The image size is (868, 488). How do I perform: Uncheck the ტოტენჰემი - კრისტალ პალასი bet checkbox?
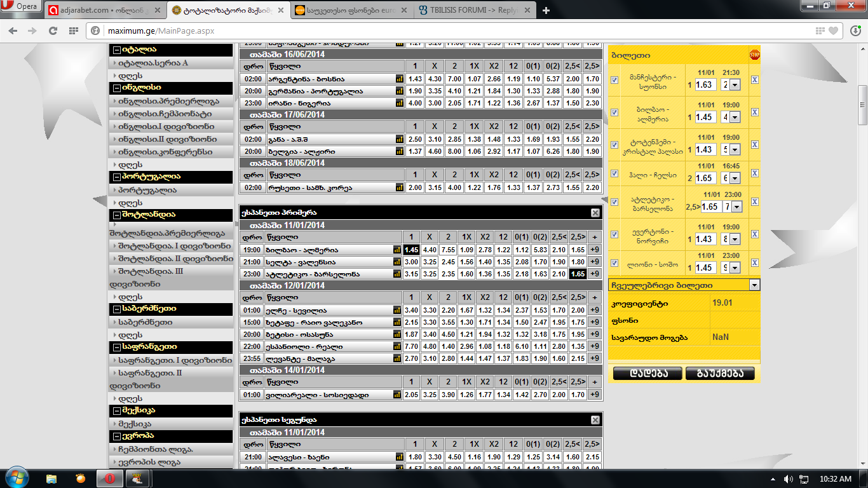[x=614, y=146]
